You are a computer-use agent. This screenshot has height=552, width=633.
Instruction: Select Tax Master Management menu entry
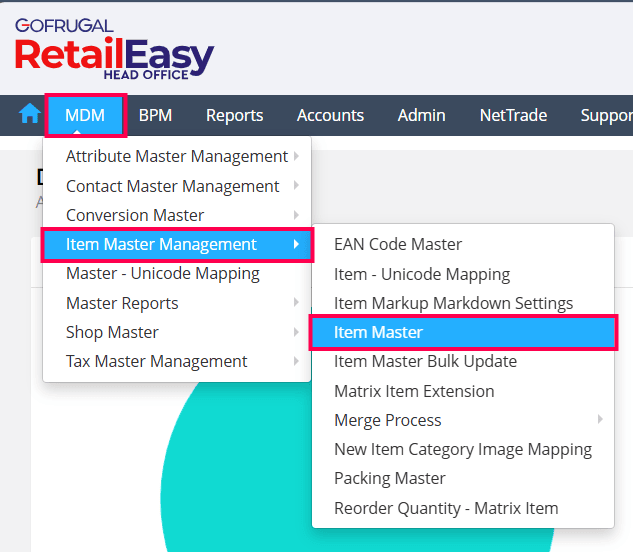point(177,361)
